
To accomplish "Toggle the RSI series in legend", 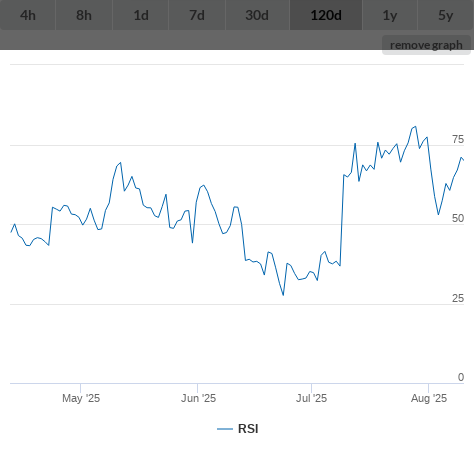I will 238,429.
